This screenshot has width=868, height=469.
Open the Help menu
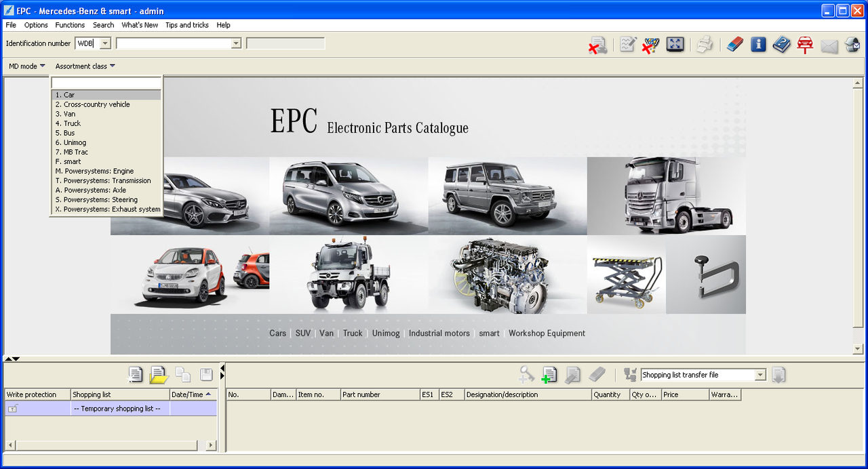pos(224,25)
